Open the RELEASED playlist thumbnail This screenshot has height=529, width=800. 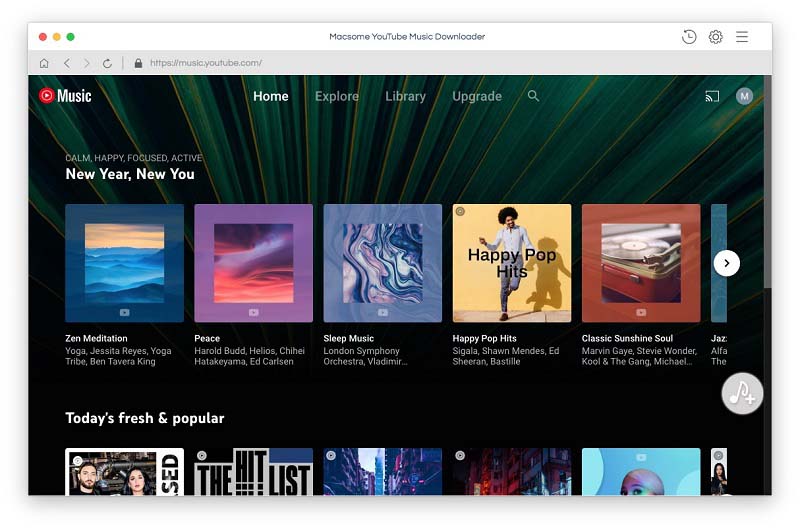point(124,472)
